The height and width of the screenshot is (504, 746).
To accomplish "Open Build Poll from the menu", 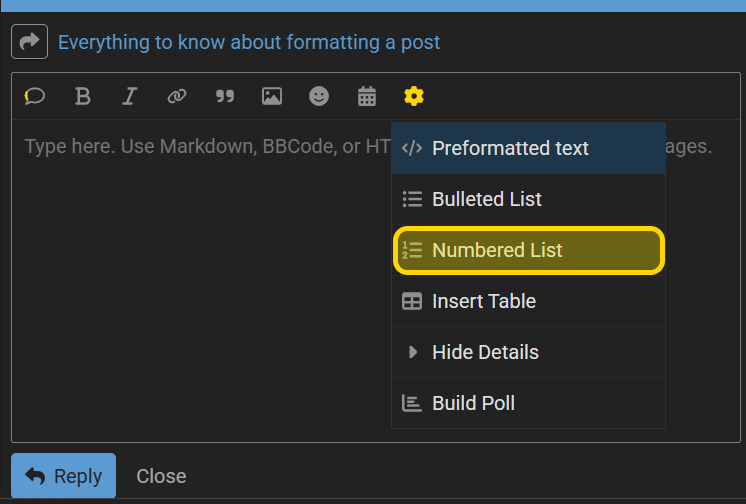I will (x=528, y=403).
